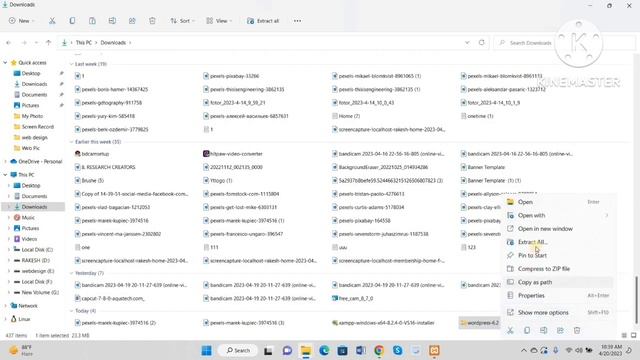The image size is (640, 360).
Task: Expand the address bar history dropdown
Action: coord(467,42)
